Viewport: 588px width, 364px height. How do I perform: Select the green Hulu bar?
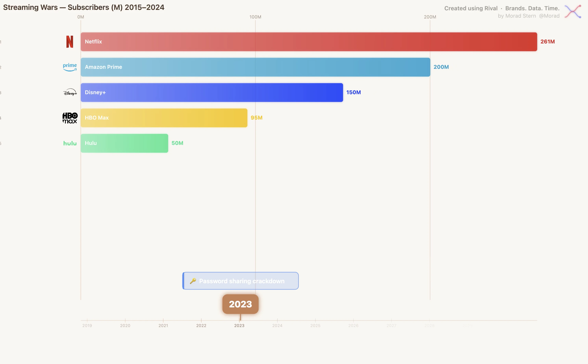click(x=124, y=143)
